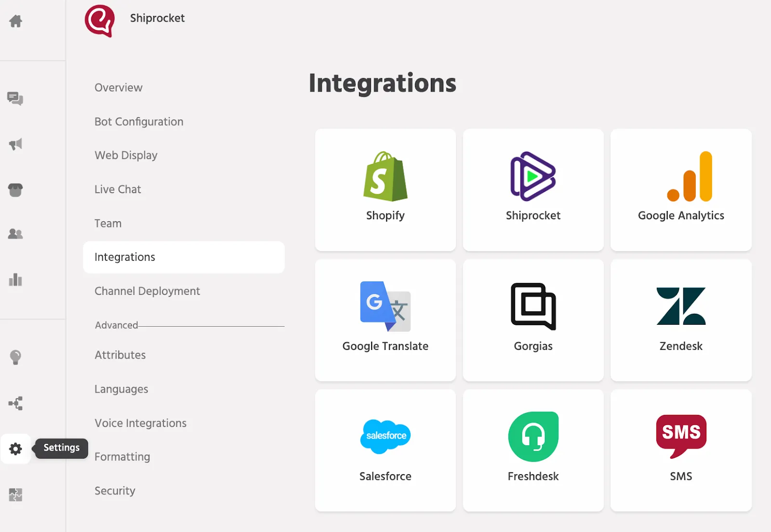Screen dimensions: 771x532
Task: Click the Freshdesk card label
Action: pos(533,477)
